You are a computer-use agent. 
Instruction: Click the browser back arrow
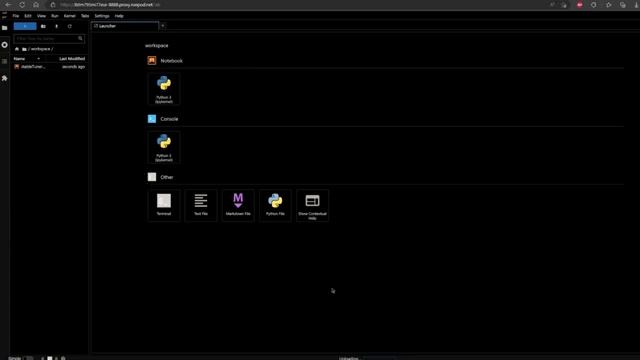point(8,5)
